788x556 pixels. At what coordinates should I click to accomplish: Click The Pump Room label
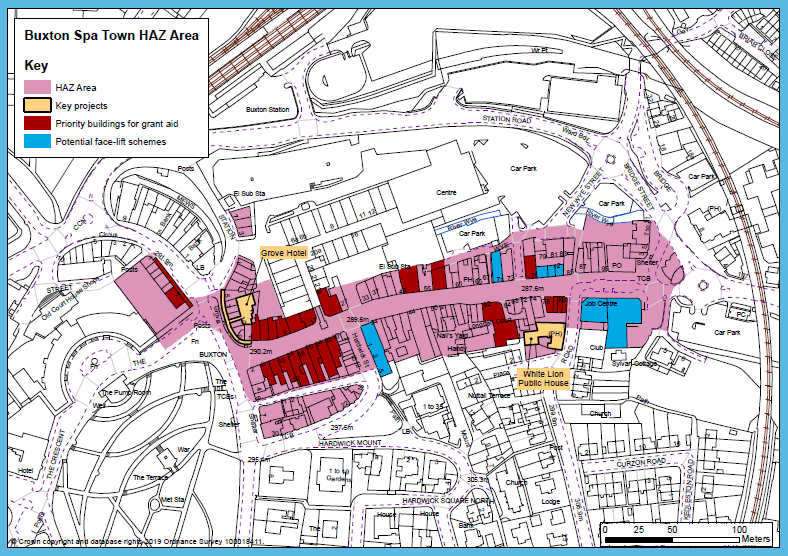[125, 392]
